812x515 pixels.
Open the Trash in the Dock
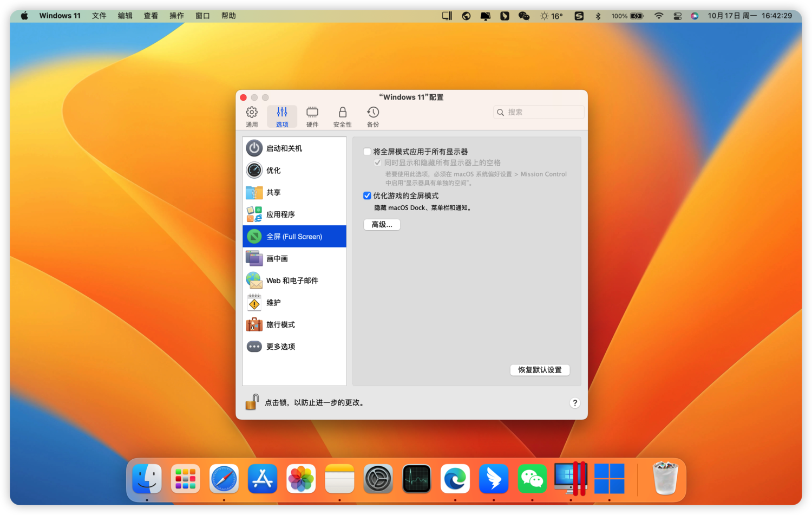pos(665,479)
